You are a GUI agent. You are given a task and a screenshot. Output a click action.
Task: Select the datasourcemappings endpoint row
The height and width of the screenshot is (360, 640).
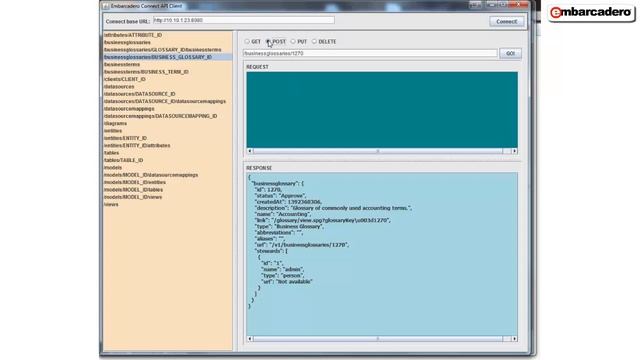pos(168,109)
